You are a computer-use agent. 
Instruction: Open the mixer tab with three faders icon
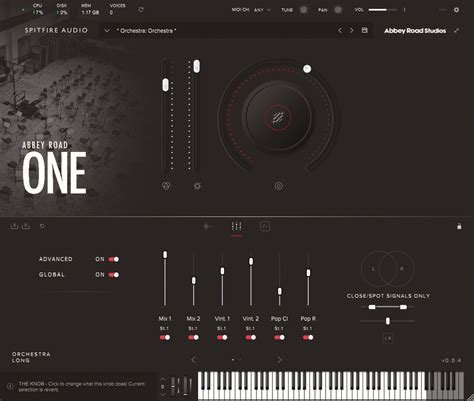tap(236, 226)
